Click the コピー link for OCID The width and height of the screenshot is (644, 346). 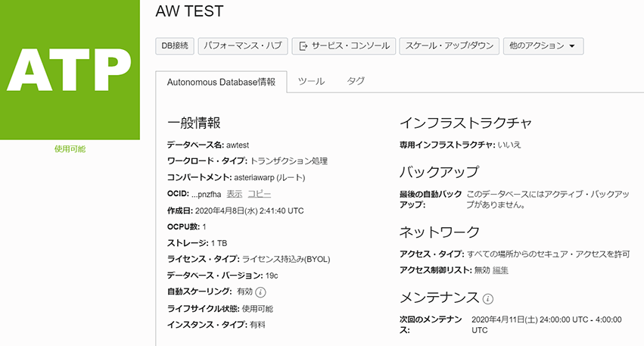259,194
